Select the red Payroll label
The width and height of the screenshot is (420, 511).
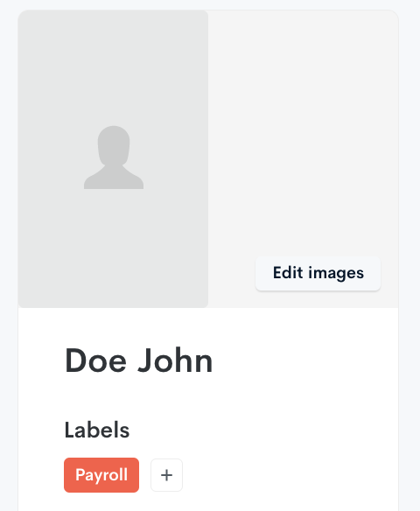101,475
